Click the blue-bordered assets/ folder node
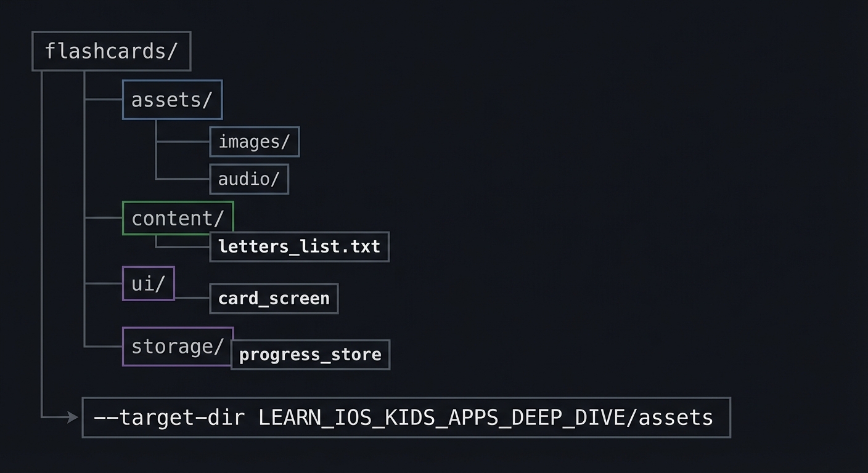Screen dimensions: 868x473 [172, 100]
